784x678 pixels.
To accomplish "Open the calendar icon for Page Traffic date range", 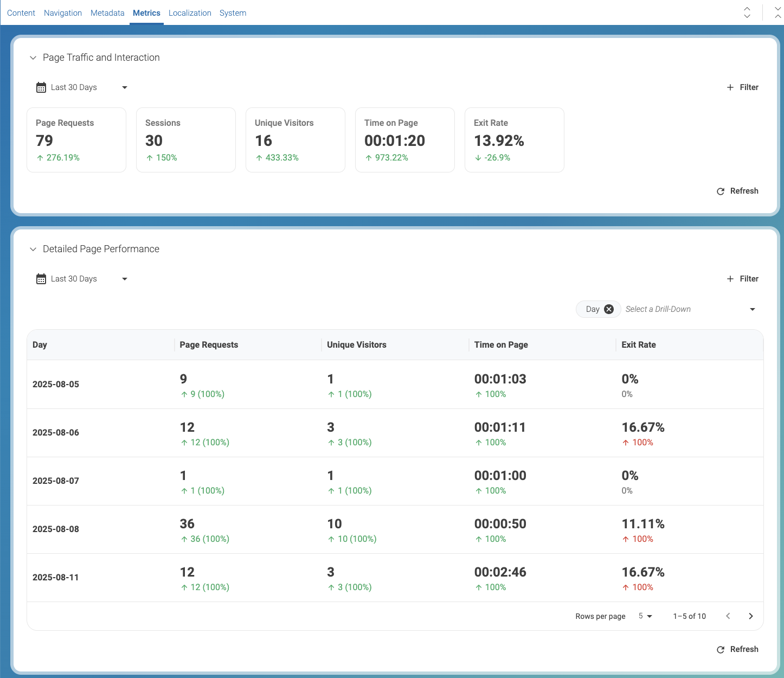I will 41,87.
